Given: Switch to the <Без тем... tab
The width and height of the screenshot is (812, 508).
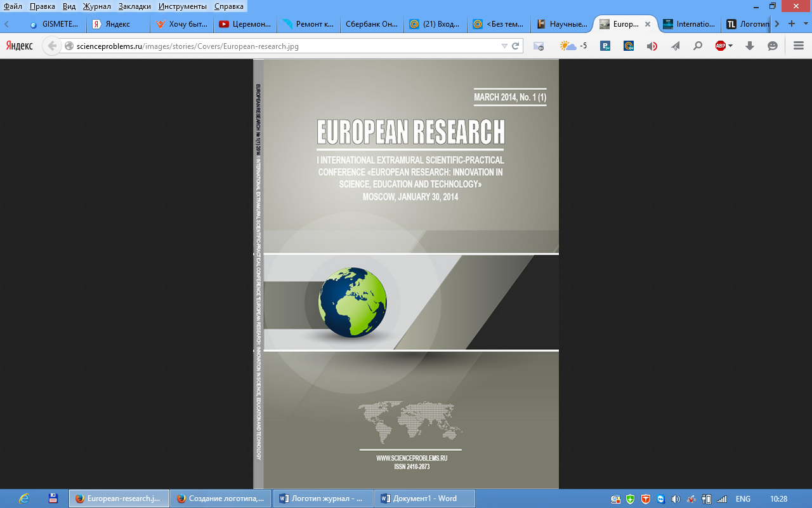Looking at the screenshot, I should [x=498, y=24].
